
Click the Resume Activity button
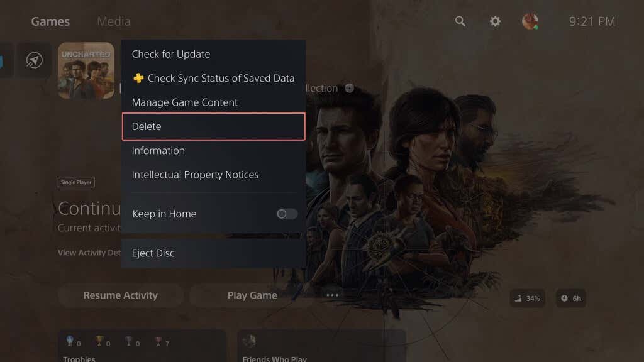pos(120,295)
